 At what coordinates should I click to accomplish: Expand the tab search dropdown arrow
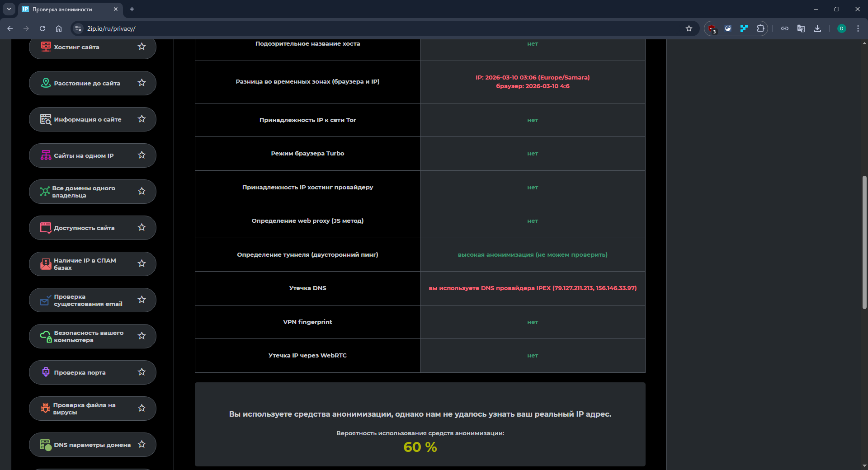(9, 9)
